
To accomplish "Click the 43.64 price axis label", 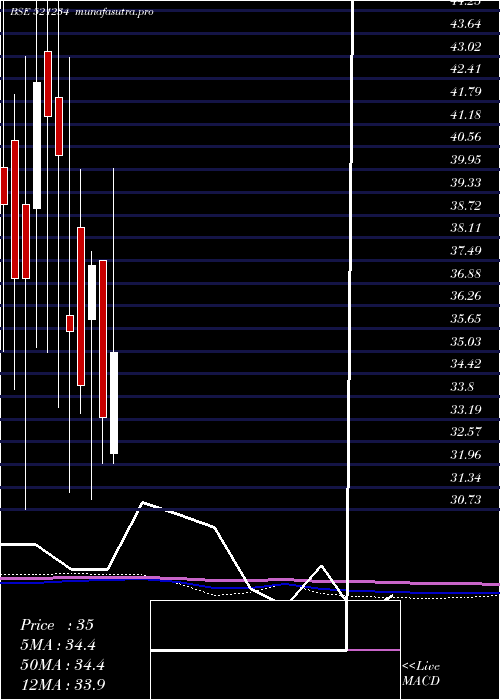I will point(466,24).
